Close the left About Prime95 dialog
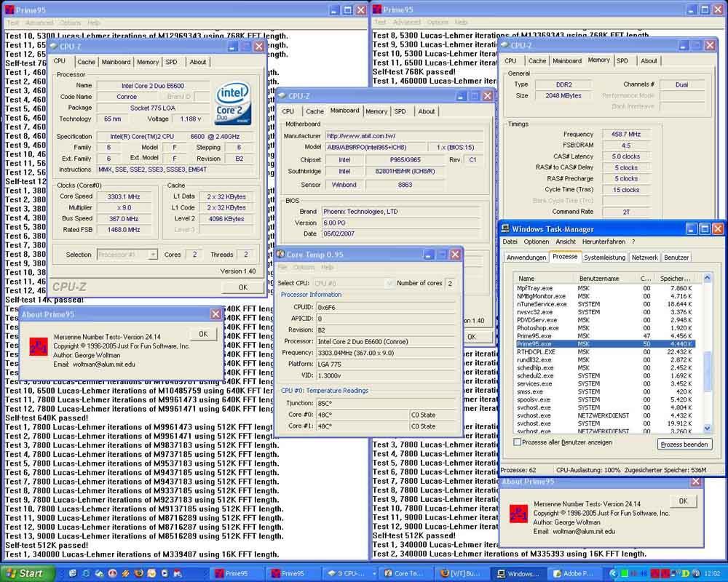Image resolution: width=728 pixels, height=582 pixels. (x=215, y=314)
